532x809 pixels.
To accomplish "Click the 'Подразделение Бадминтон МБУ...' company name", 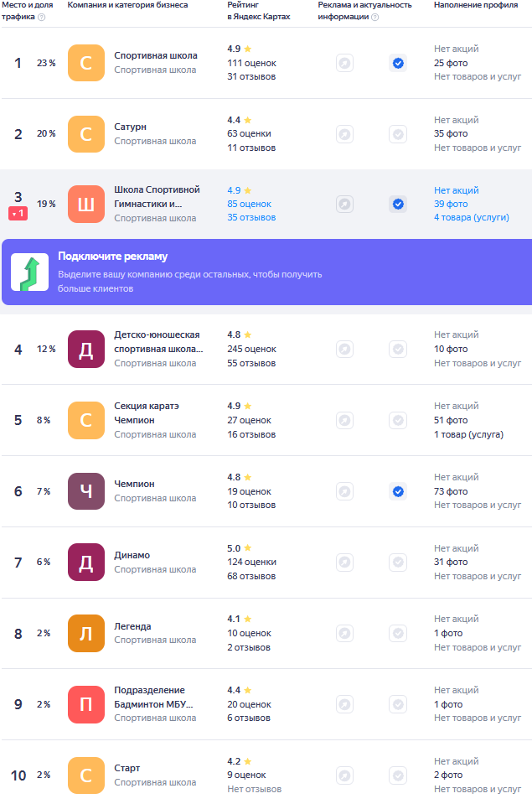I will [153, 698].
